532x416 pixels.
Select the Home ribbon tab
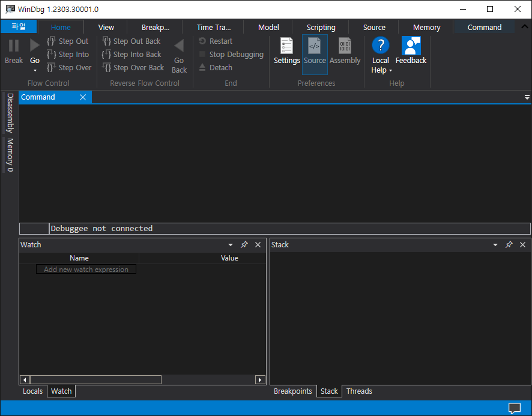click(61, 27)
